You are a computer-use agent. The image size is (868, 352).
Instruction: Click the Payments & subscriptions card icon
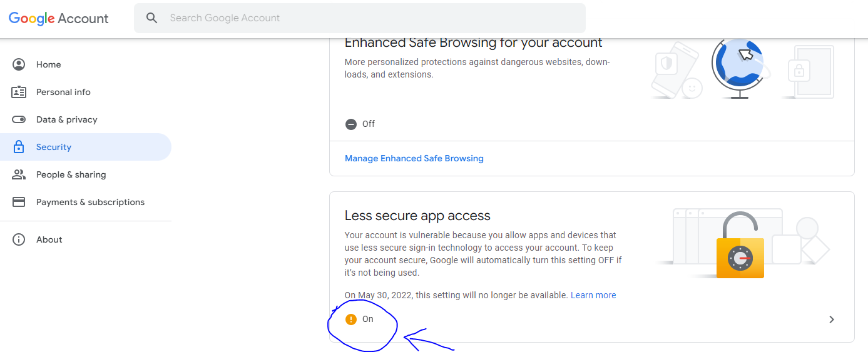click(x=19, y=202)
